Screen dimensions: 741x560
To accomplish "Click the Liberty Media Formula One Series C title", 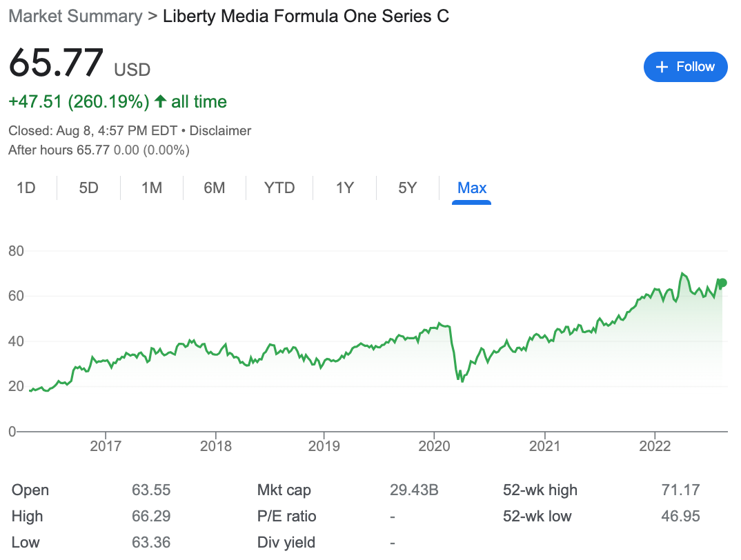I will tap(306, 16).
